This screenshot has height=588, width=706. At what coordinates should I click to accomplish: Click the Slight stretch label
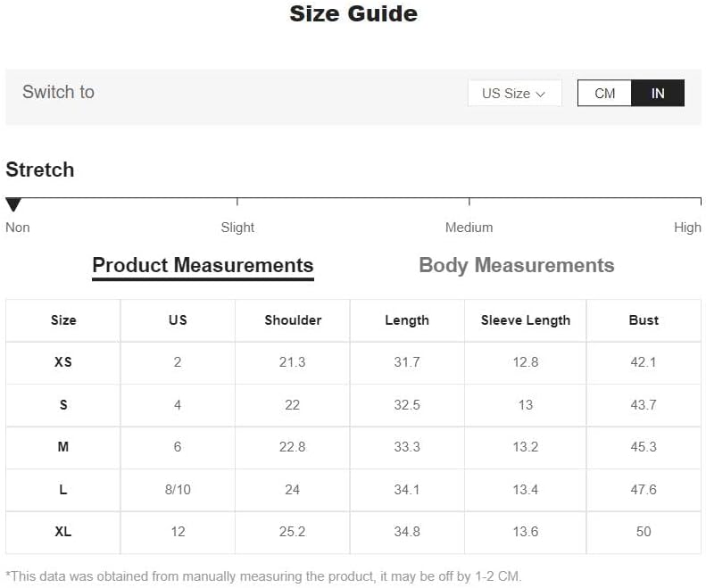237,228
